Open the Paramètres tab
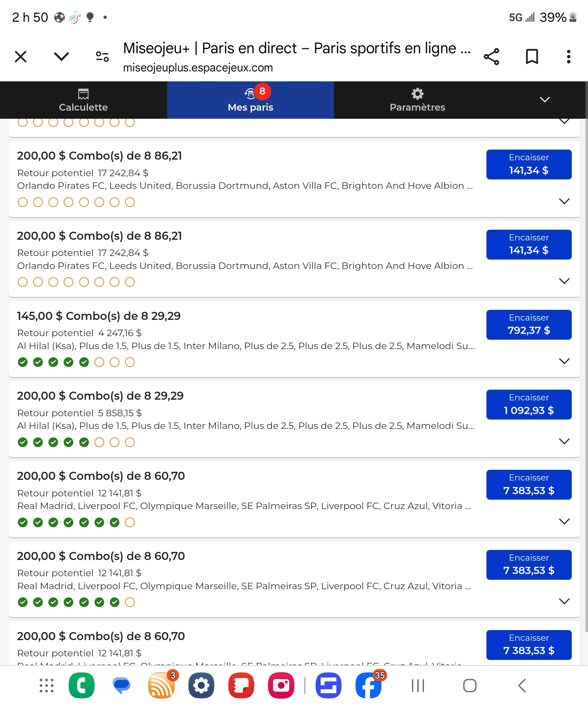The image size is (588, 706). [417, 100]
